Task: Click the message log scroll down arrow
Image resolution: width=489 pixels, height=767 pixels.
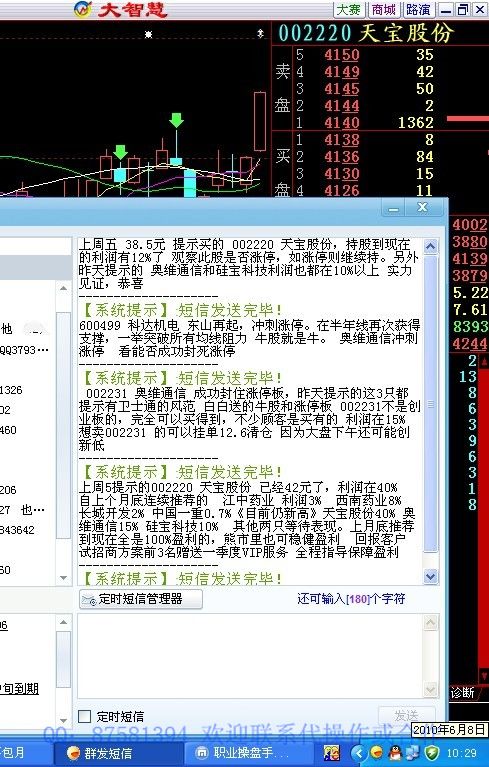Action: click(x=430, y=577)
